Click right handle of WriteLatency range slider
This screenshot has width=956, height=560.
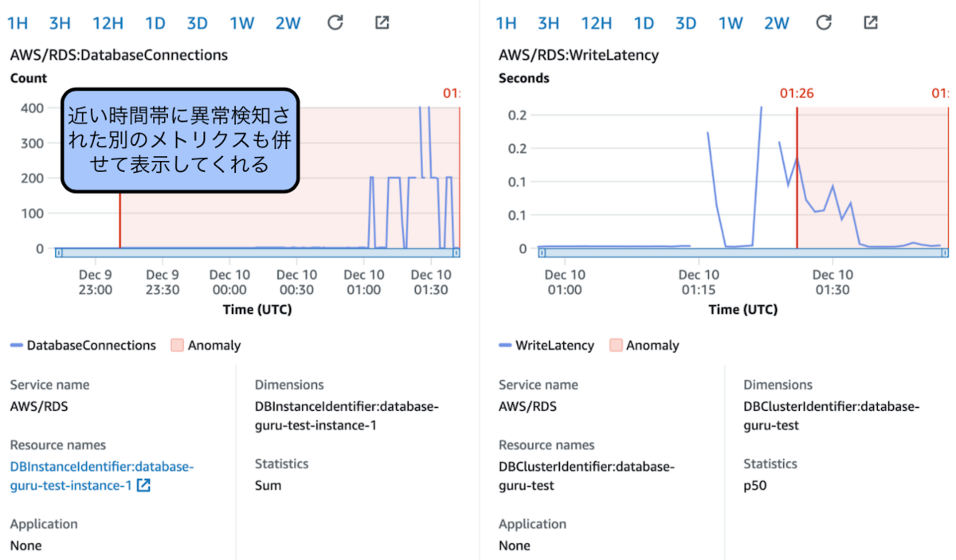945,253
